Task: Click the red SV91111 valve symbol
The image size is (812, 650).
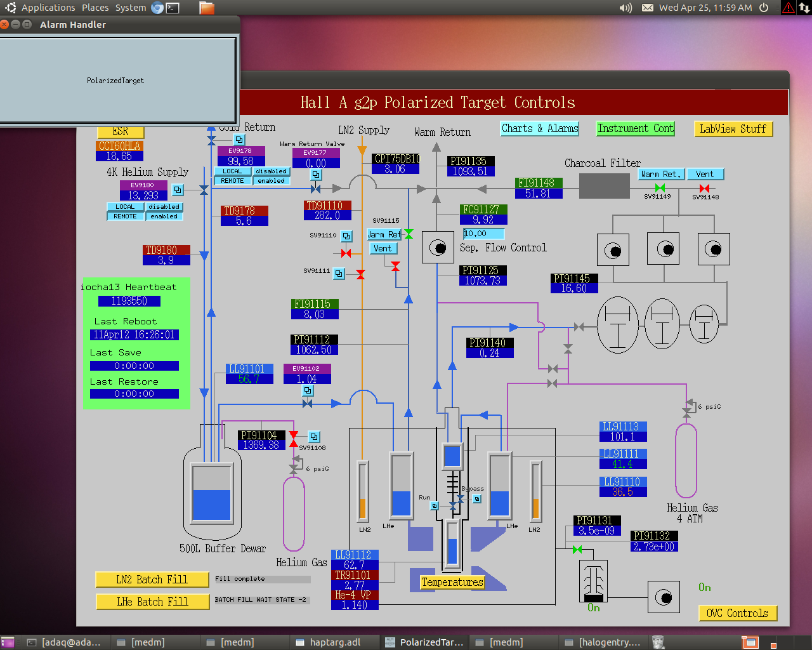Action: point(360,274)
